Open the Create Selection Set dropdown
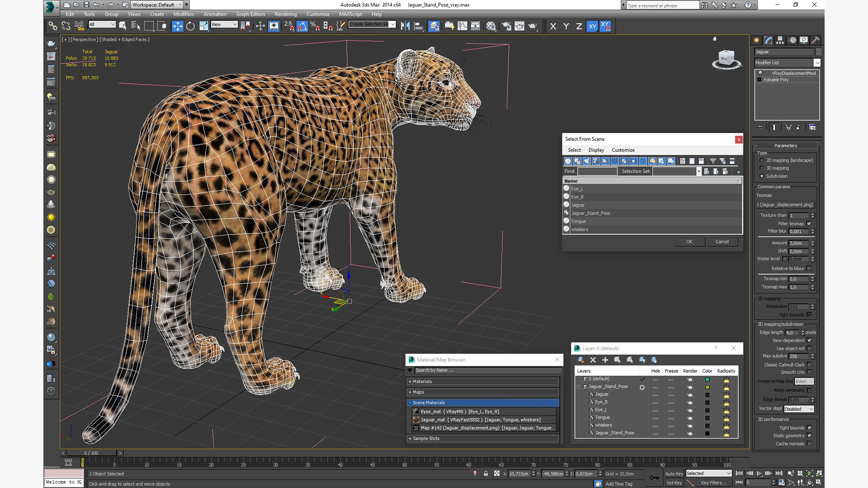 coord(373,24)
